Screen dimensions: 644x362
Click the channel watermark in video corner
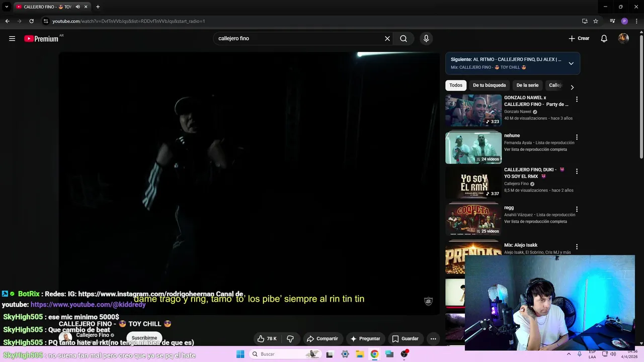tap(428, 301)
